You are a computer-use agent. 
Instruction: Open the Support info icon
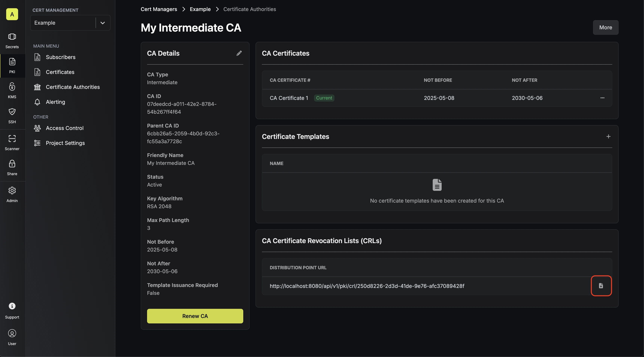pyautogui.click(x=12, y=306)
